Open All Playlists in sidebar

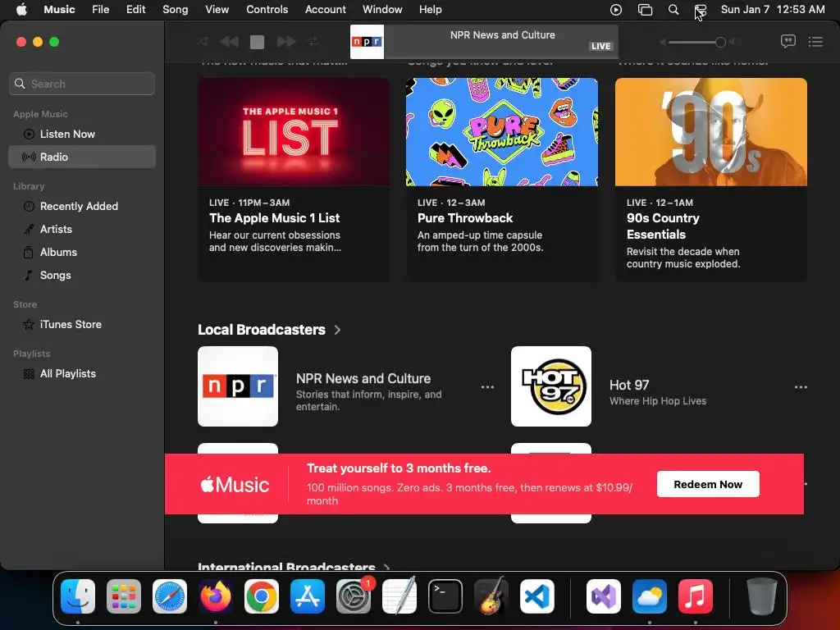coord(82,374)
